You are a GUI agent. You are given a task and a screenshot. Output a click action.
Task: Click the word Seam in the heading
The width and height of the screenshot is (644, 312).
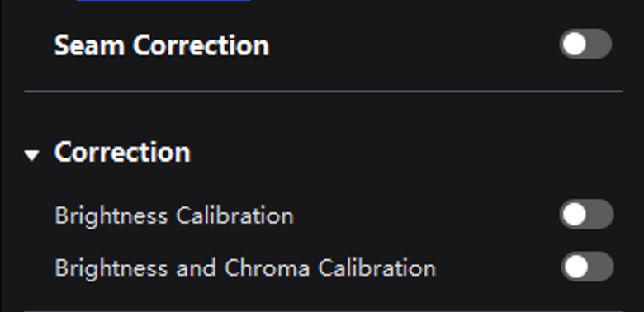pos(89,45)
